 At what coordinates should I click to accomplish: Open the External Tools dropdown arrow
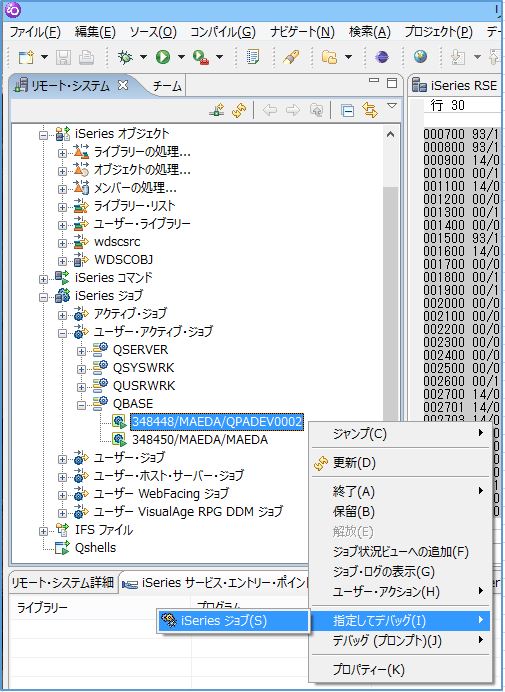click(x=219, y=57)
